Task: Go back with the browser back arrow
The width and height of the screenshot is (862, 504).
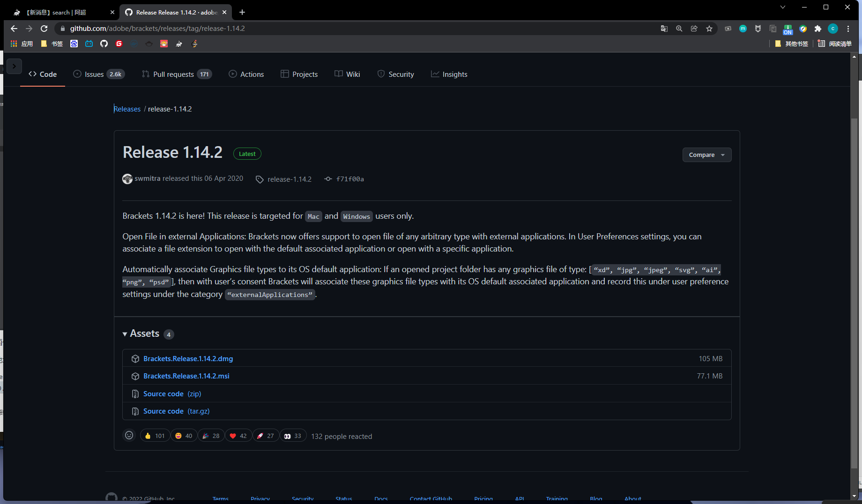Action: 14,29
